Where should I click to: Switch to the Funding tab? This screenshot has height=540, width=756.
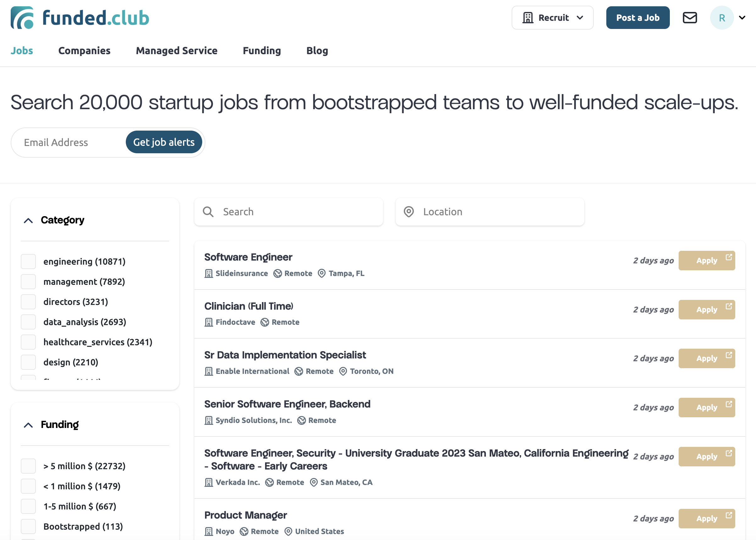pos(262,51)
